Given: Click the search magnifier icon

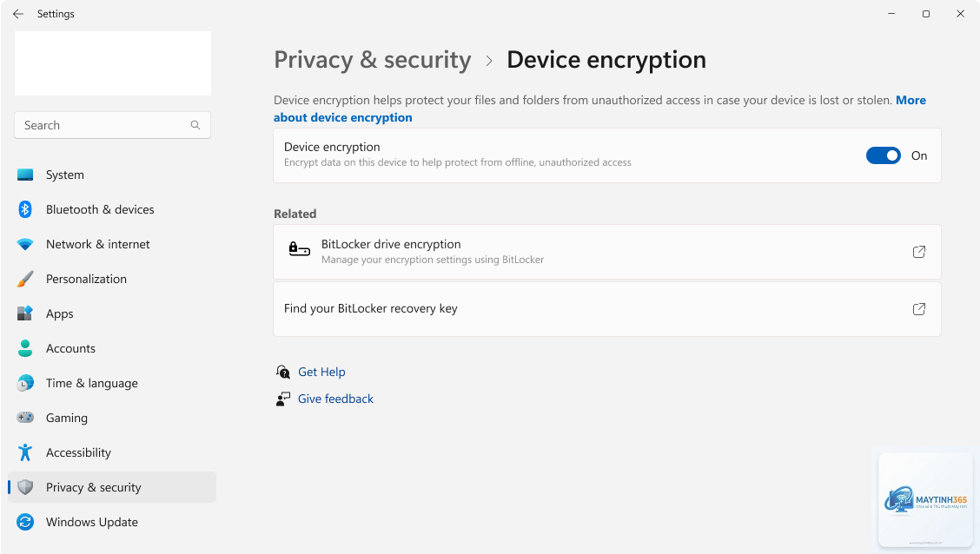Looking at the screenshot, I should 195,125.
